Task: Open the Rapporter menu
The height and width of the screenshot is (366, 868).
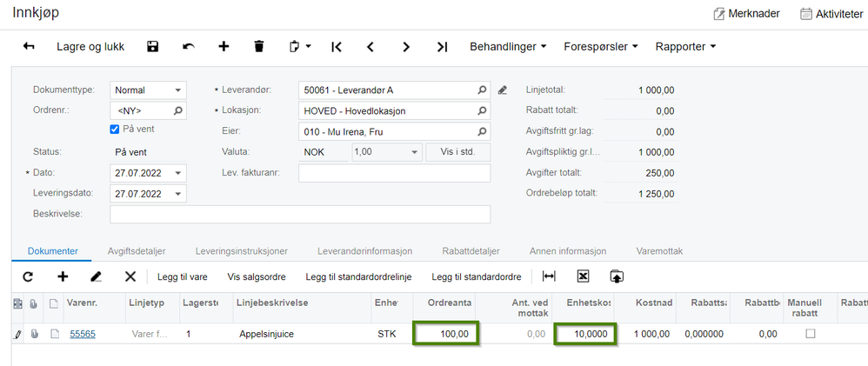Action: (x=686, y=47)
